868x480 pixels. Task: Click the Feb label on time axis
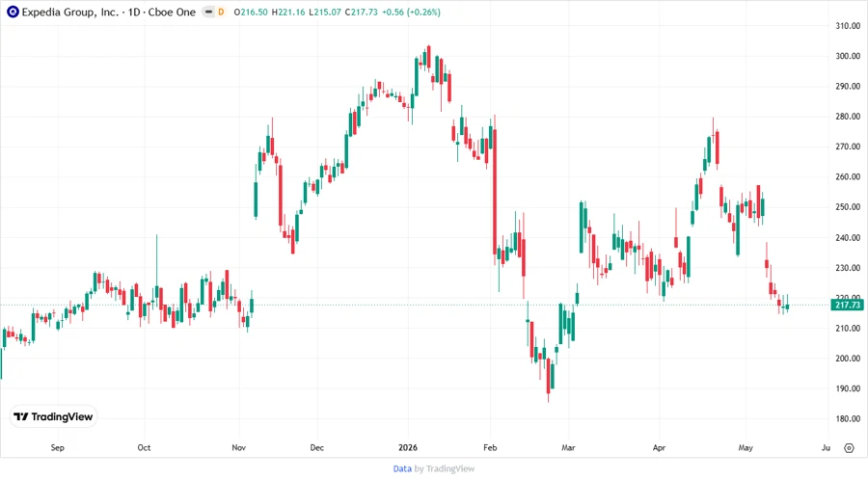click(490, 447)
